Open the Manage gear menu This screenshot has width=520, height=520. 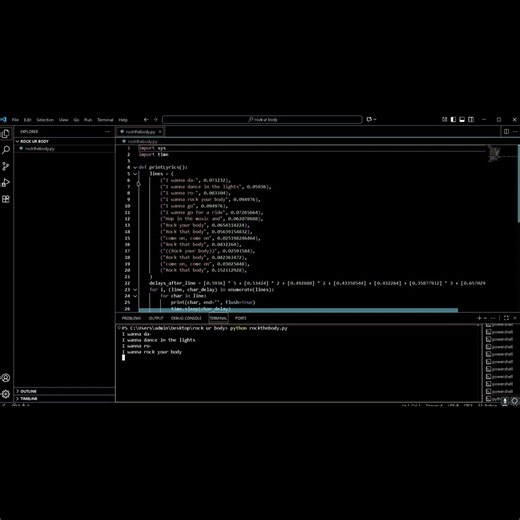click(x=6, y=394)
